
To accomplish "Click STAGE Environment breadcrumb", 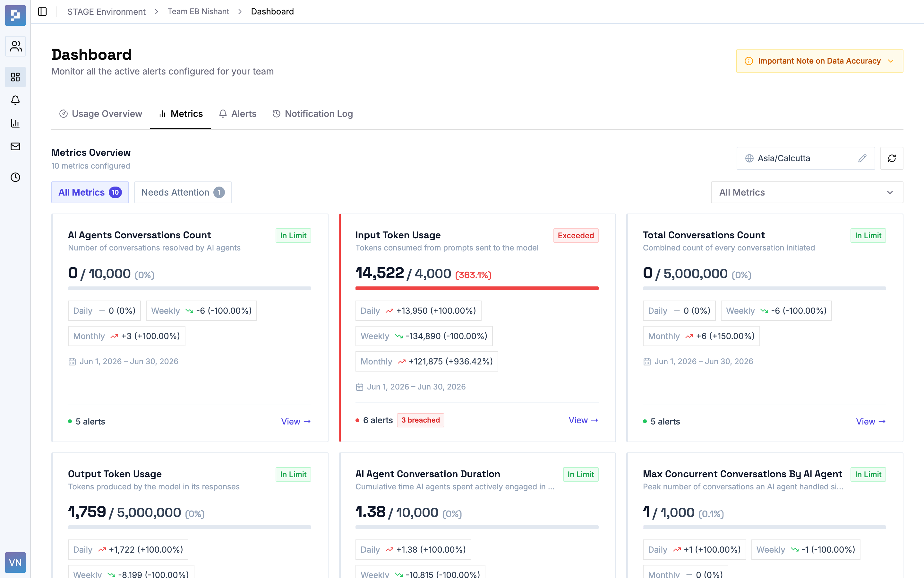I will point(107,12).
